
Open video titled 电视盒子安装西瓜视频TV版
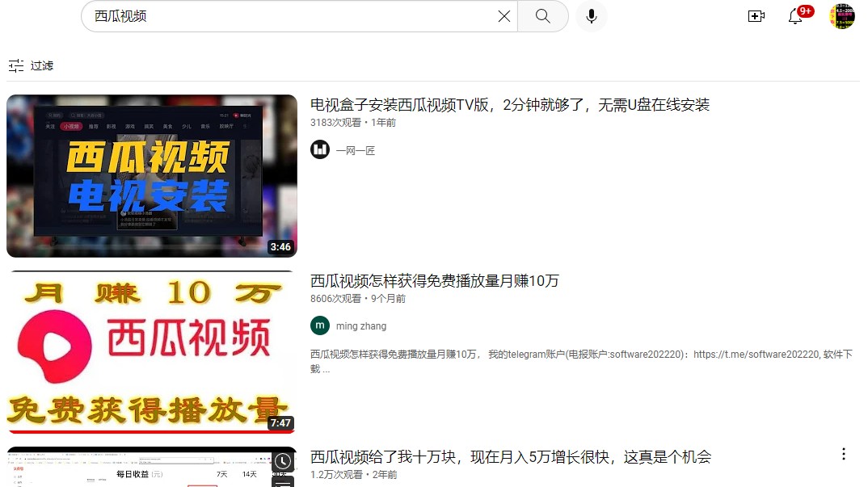coord(510,105)
